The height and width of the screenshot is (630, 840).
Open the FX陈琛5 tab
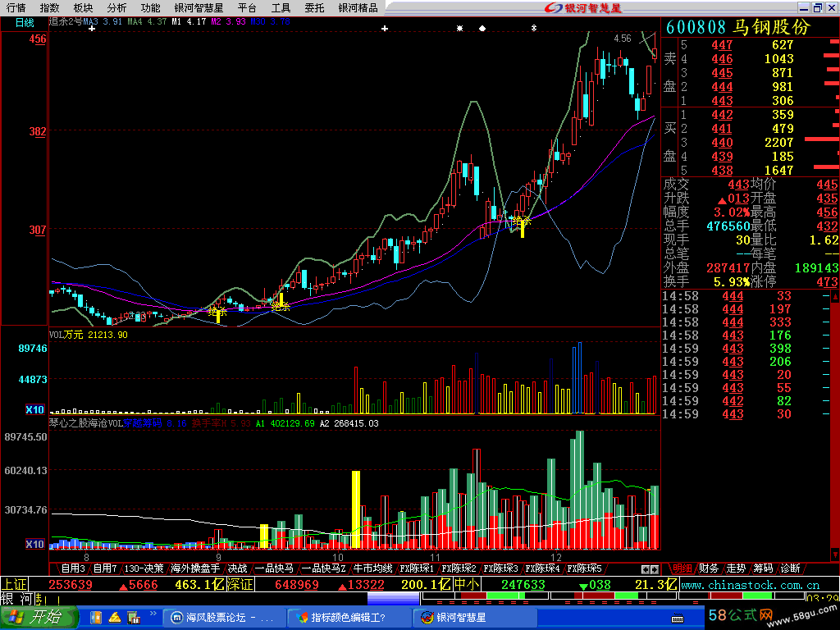(584, 568)
